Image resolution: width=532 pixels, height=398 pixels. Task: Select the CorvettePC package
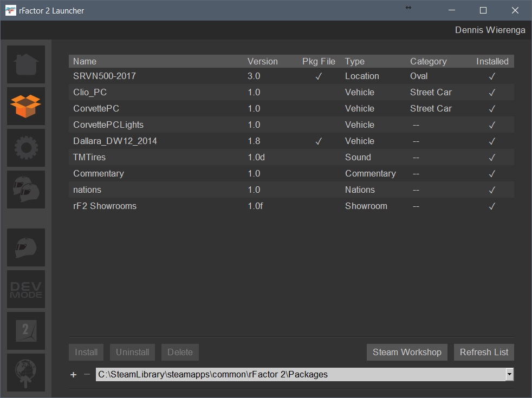291,108
